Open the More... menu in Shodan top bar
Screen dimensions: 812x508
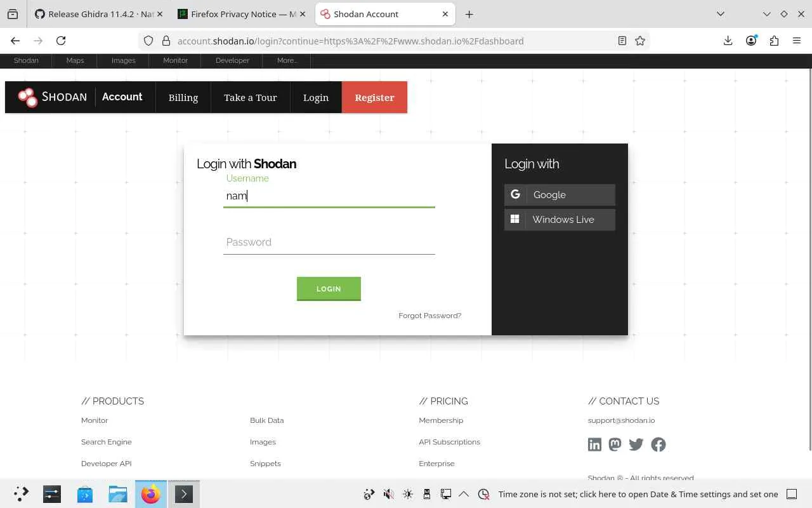pos(287,60)
